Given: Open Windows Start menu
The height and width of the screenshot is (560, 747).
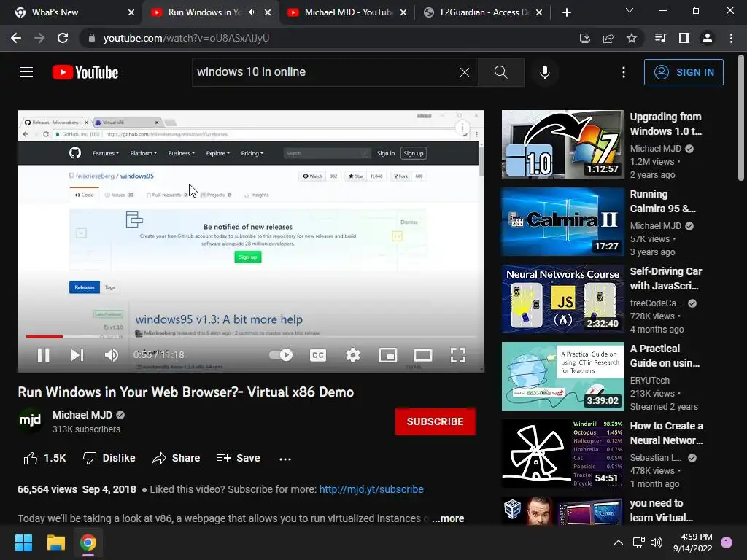Looking at the screenshot, I should point(23,542).
